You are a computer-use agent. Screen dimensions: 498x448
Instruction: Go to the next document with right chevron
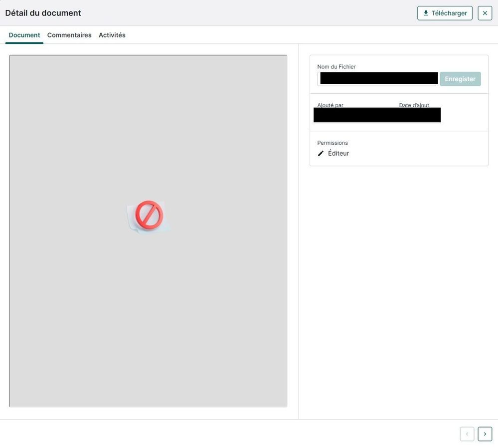click(x=485, y=434)
